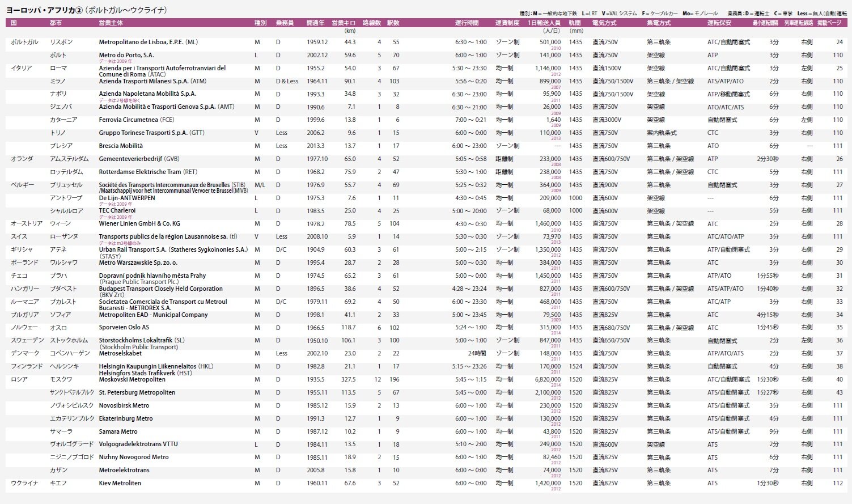
Task: Click the 集電方式 column header
Action: pyautogui.click(x=659, y=23)
